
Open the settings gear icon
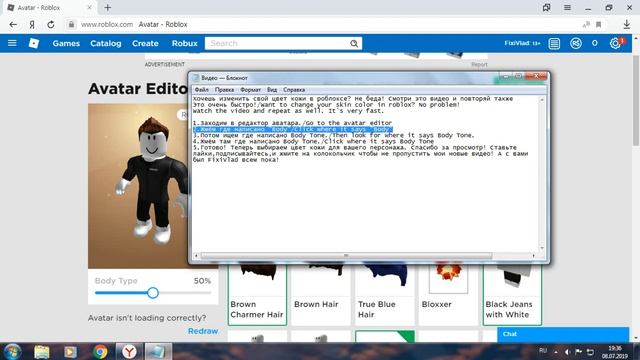pyautogui.click(x=615, y=43)
